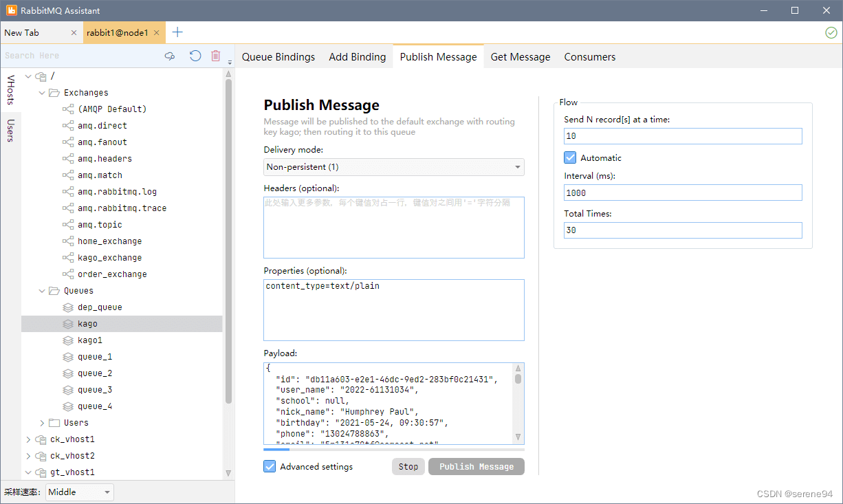This screenshot has height=504, width=843.
Task: Click the queue icon beside kago1
Action: click(68, 340)
